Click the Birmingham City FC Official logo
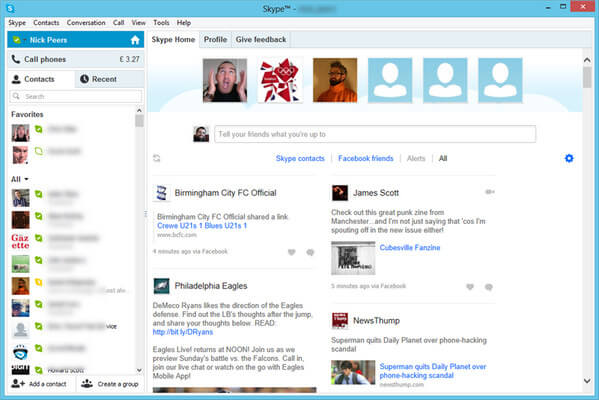 point(161,193)
